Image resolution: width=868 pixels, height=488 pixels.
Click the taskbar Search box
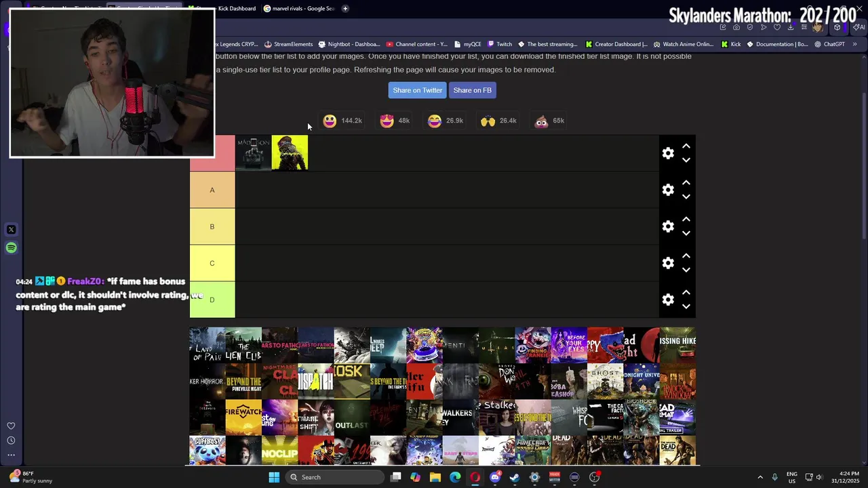[334, 477]
